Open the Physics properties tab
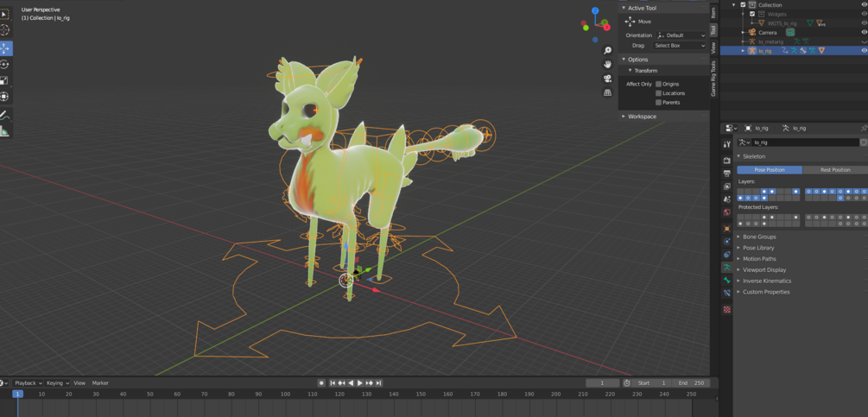Viewport: 868px width, 417px height. pos(727,242)
